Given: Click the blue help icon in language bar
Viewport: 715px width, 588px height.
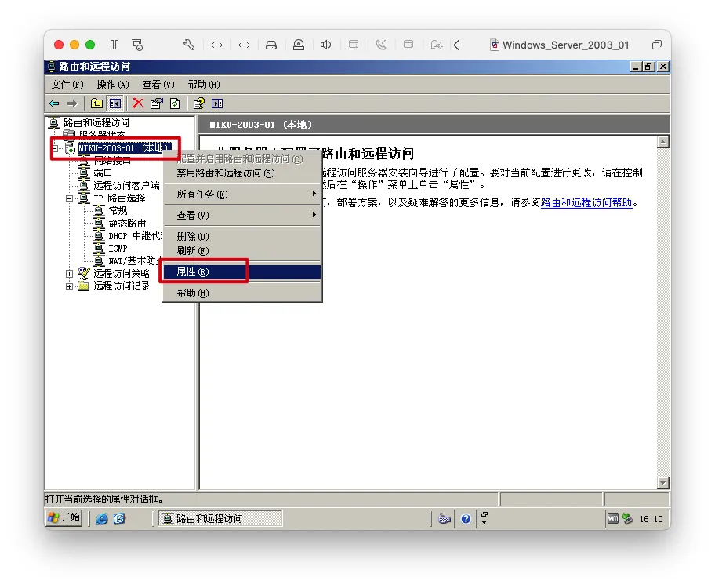Looking at the screenshot, I should click(x=466, y=519).
